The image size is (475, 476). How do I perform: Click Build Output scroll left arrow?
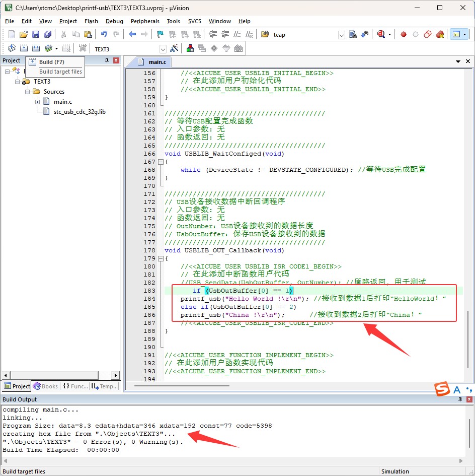pyautogui.click(x=5, y=461)
